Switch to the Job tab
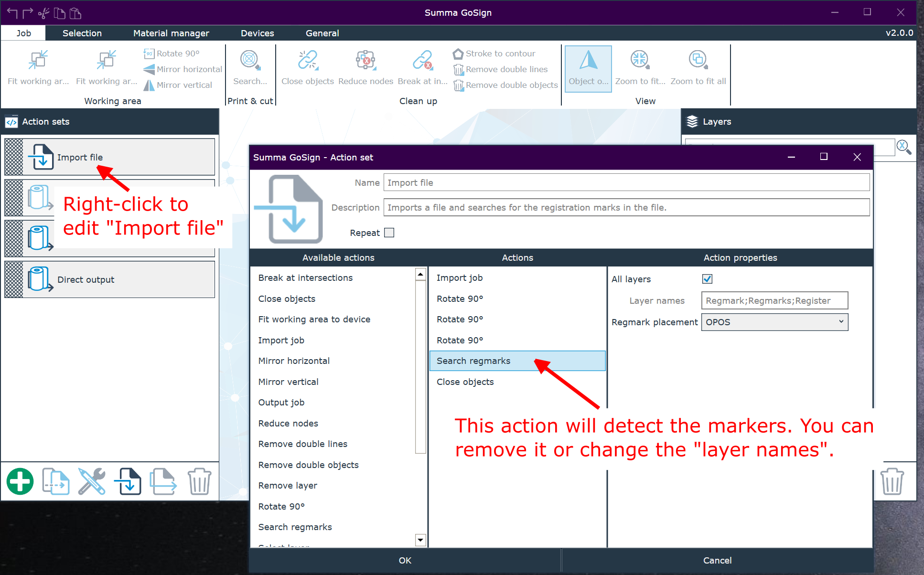Viewport: 924px width, 575px height. [x=23, y=33]
